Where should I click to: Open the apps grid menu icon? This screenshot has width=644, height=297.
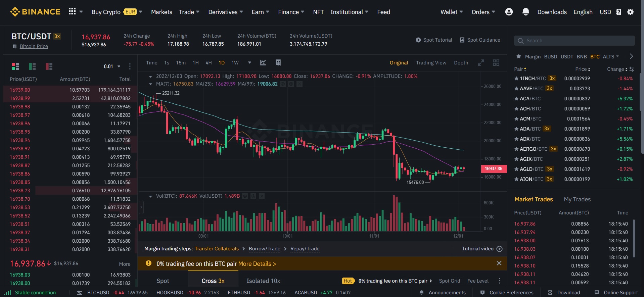click(72, 11)
